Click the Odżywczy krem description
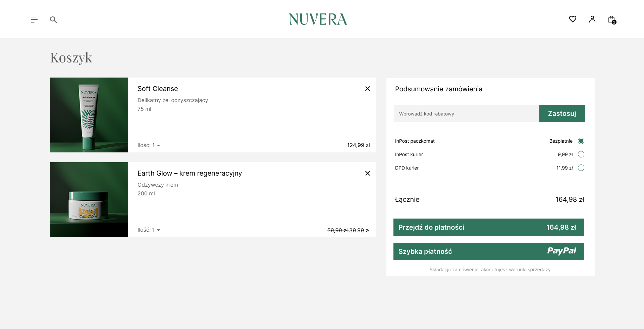 tap(158, 185)
